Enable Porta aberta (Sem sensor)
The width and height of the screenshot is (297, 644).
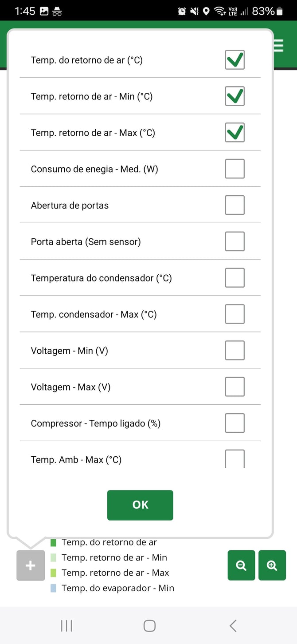point(234,241)
